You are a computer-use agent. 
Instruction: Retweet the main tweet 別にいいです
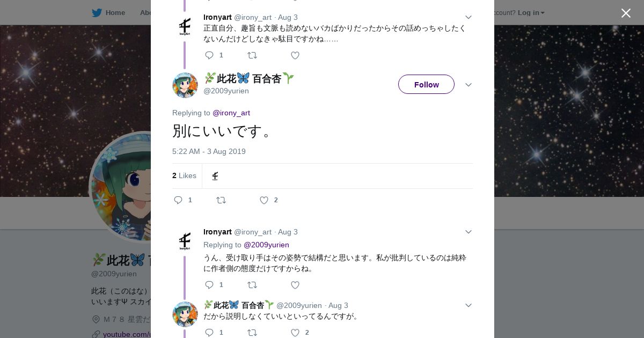(x=221, y=200)
